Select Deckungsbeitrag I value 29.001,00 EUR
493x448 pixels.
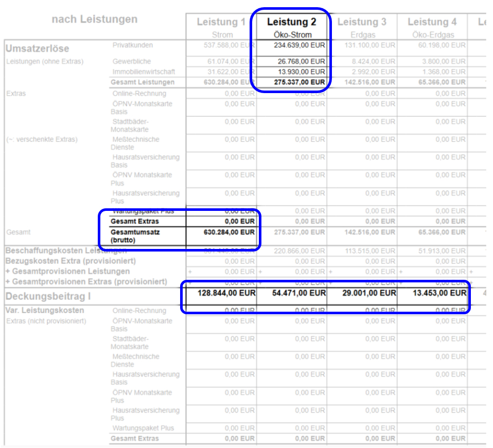[x=369, y=293]
